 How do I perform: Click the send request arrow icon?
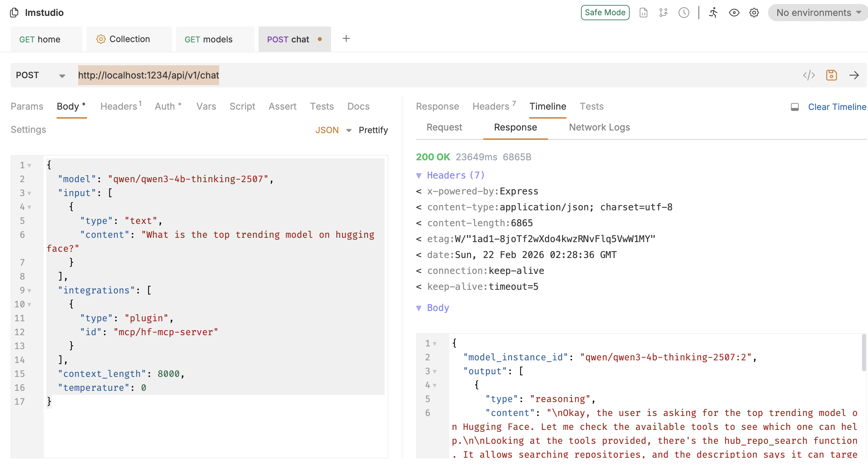pos(853,75)
